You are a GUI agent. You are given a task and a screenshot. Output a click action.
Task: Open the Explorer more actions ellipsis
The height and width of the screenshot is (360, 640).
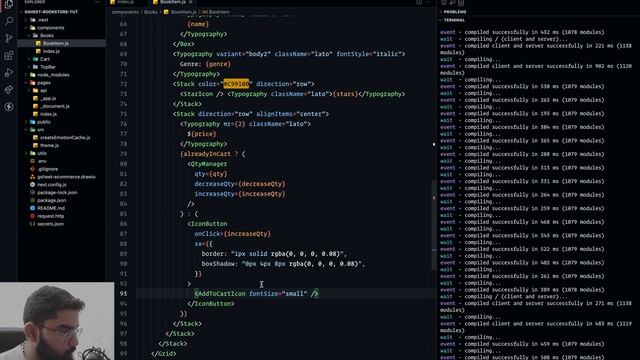click(97, 2)
